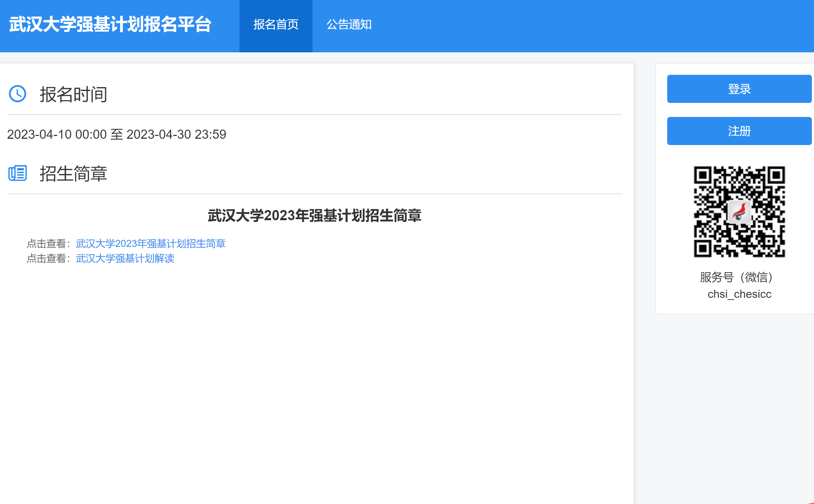Click the newspaper icon beside 招生简章
Image resolution: width=814 pixels, height=504 pixels.
coord(17,173)
